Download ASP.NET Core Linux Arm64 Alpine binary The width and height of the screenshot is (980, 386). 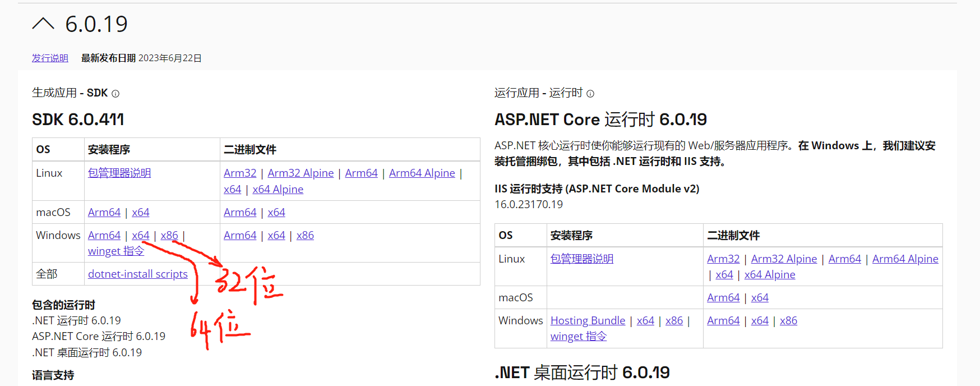click(x=905, y=259)
